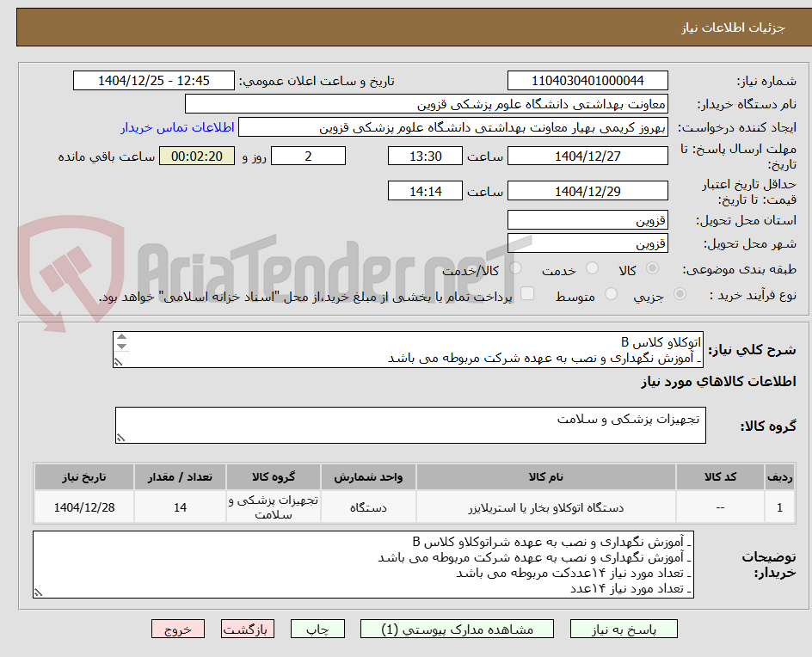Open 'مشاهده مدارک پیوستی (1)' attachments
The image size is (812, 657).
tap(457, 629)
